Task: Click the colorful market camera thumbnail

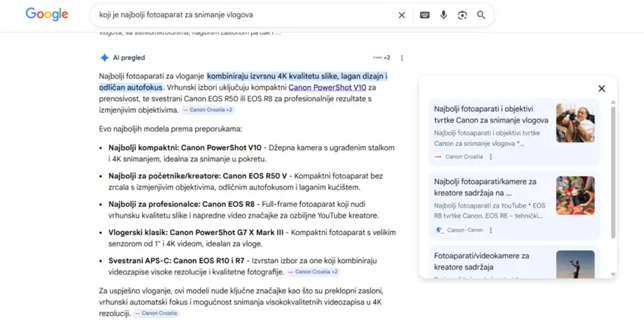Action: coord(575,195)
